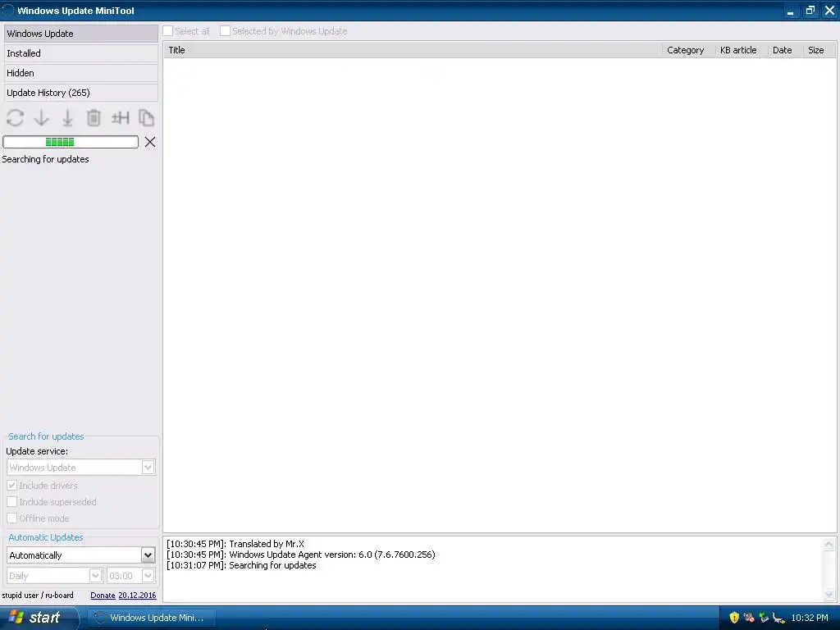Open the 03:00 time dropdown
The height and width of the screenshot is (630, 840).
(130, 576)
